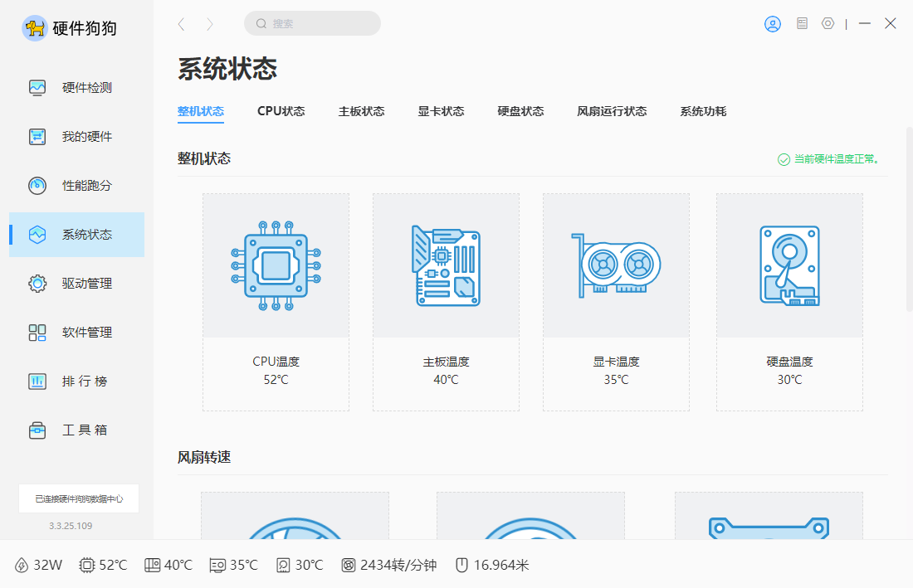Viewport: 913px width, 588px height.
Task: Open 我的硬件 in the sidebar
Action: pyautogui.click(x=76, y=137)
